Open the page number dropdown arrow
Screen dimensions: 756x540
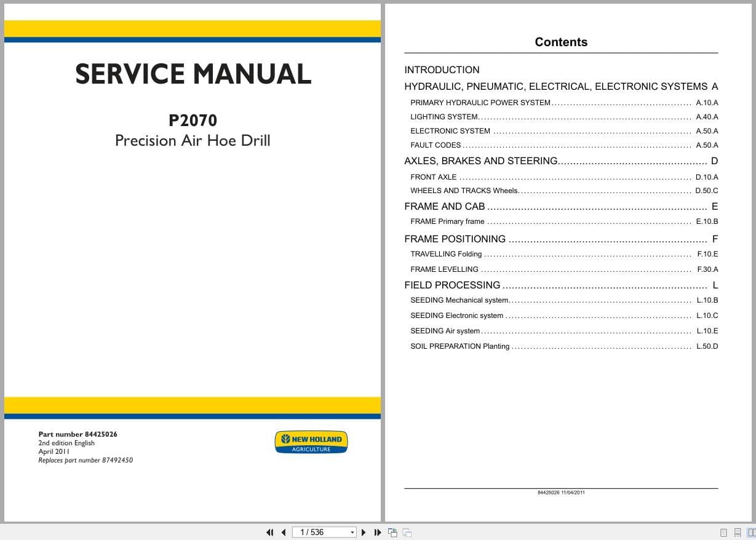[x=352, y=533]
